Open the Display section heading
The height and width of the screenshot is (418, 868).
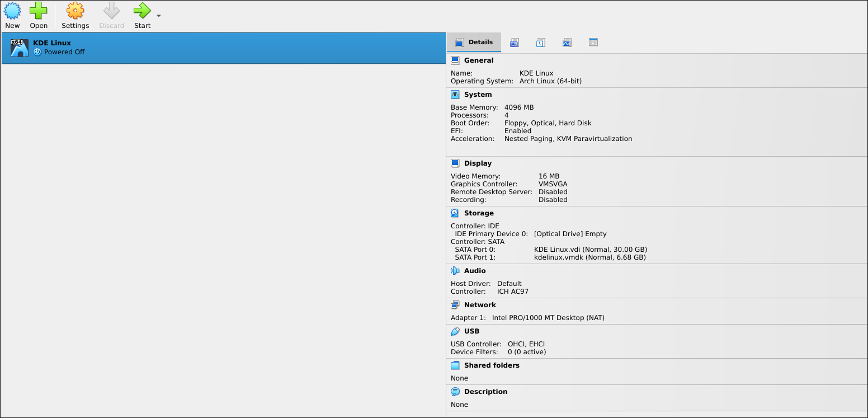[478, 163]
